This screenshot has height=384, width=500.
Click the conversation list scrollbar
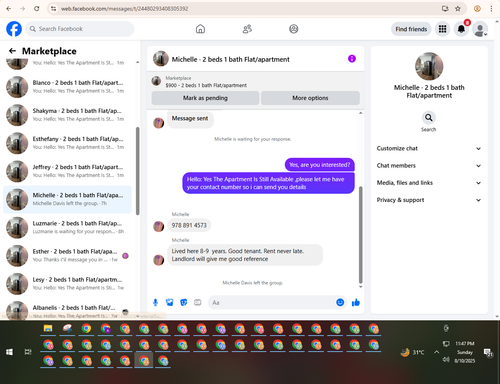point(138,171)
